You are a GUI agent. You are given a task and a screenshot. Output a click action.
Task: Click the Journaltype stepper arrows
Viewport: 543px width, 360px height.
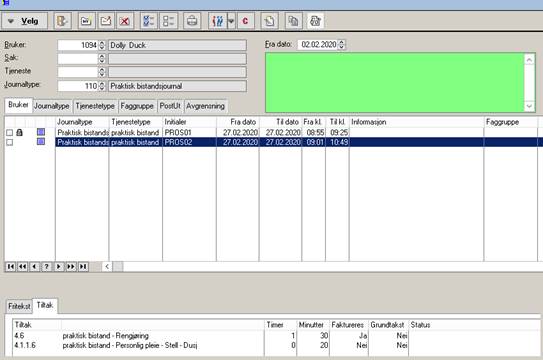(x=102, y=86)
